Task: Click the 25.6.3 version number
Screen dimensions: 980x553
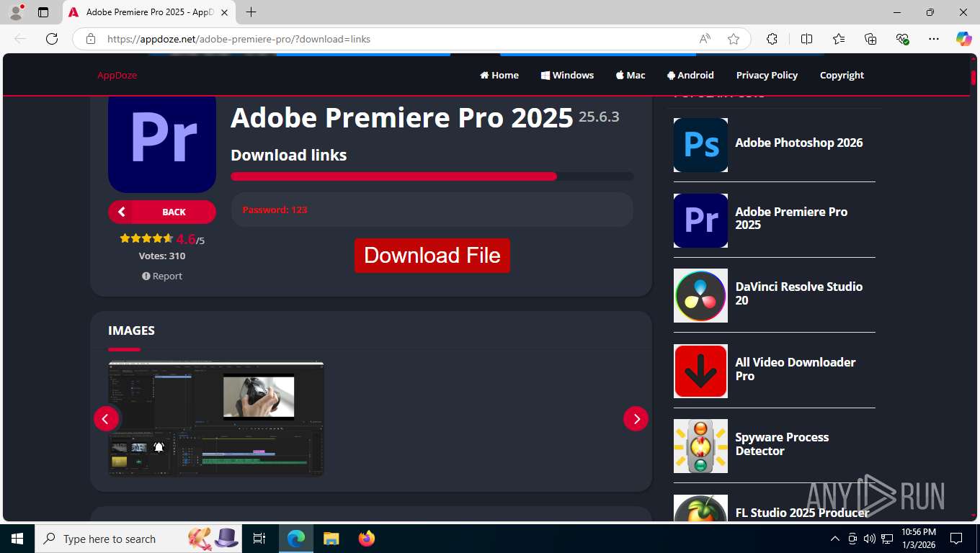Action: (x=599, y=117)
